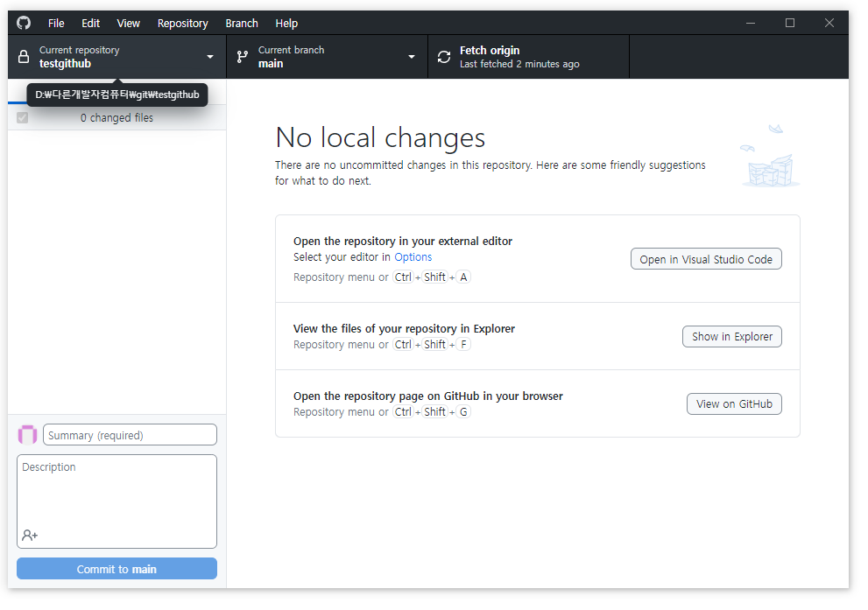Focus the Summary (required) input field

[x=131, y=435]
